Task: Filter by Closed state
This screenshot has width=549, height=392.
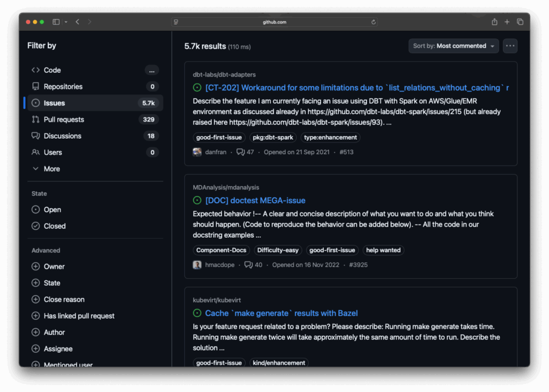Action: tap(54, 226)
